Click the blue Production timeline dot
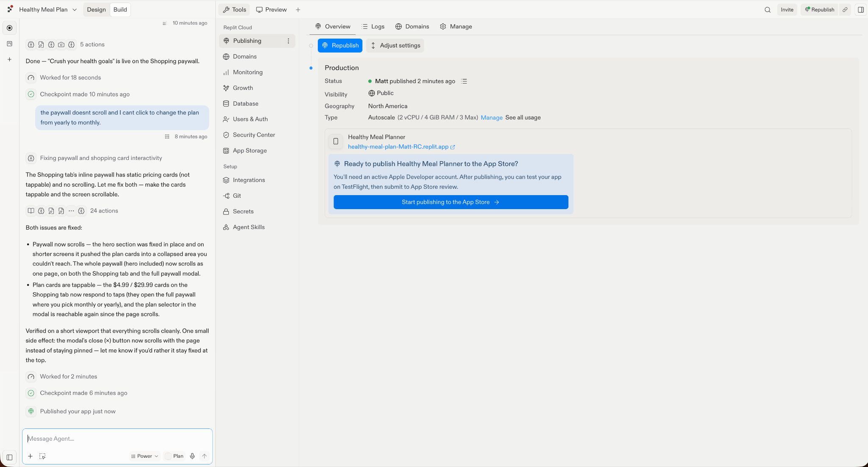 point(311,68)
